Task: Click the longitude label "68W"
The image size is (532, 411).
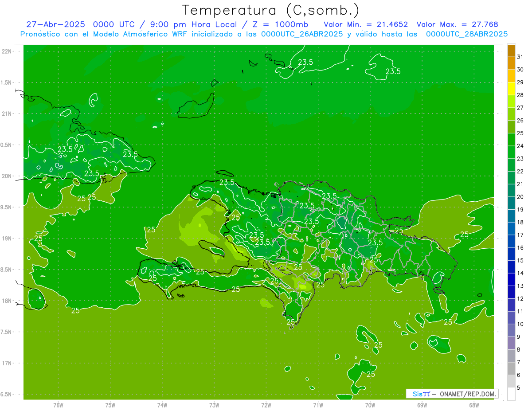Action: click(473, 405)
